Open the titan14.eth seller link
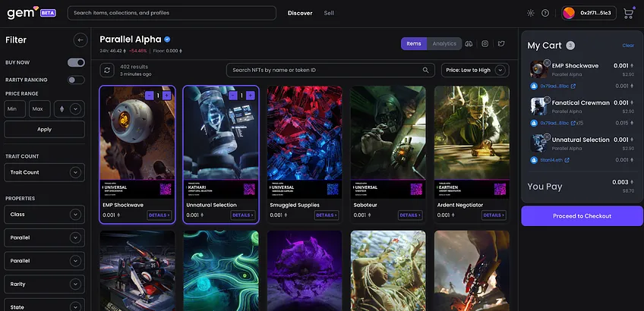Image resolution: width=644 pixels, height=311 pixels. click(551, 160)
